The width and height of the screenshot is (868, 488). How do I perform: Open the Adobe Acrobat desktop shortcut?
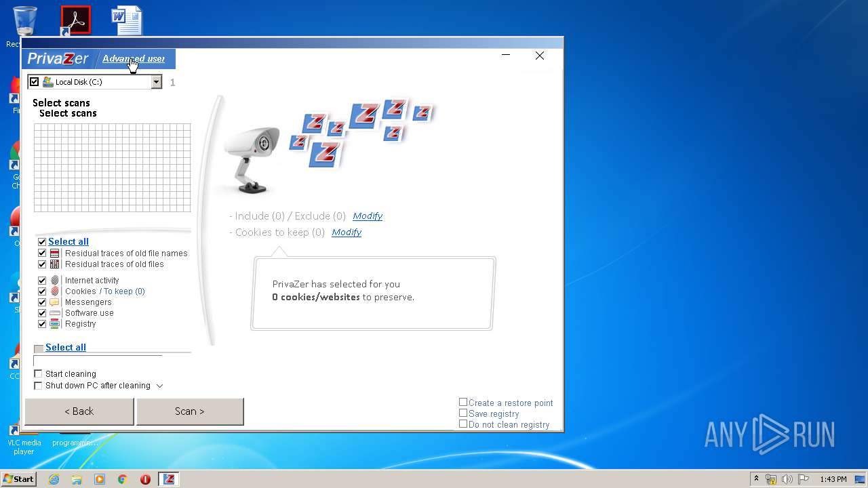[75, 20]
